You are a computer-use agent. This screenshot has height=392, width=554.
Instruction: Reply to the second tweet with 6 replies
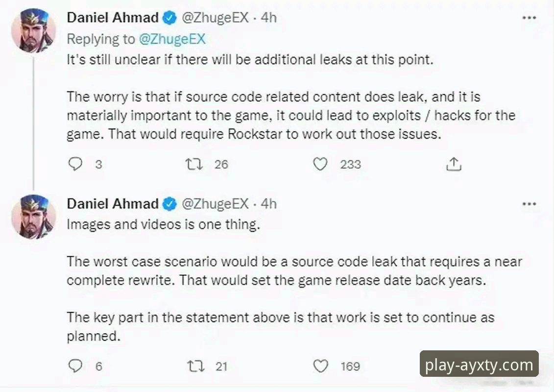(75, 366)
